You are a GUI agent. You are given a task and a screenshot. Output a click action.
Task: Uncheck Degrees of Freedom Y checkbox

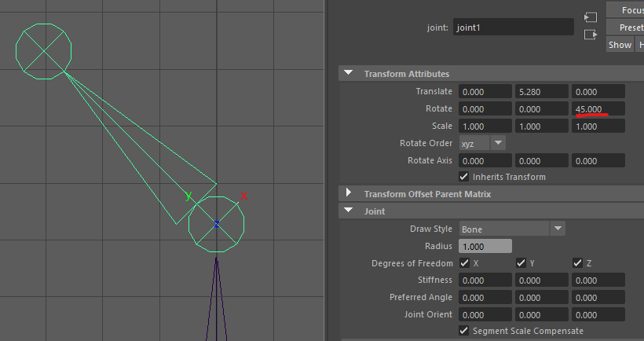521,263
